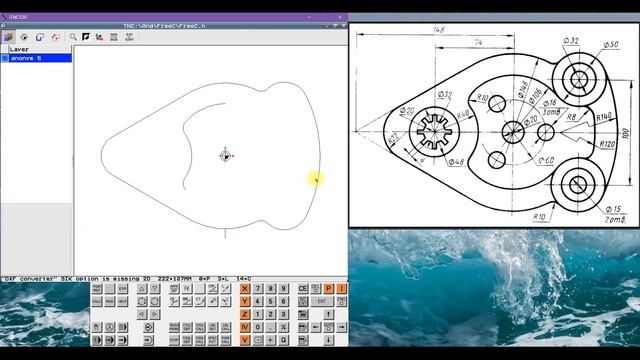Click the orange V axis key
Viewport: 640px width, 360px height.
click(244, 340)
